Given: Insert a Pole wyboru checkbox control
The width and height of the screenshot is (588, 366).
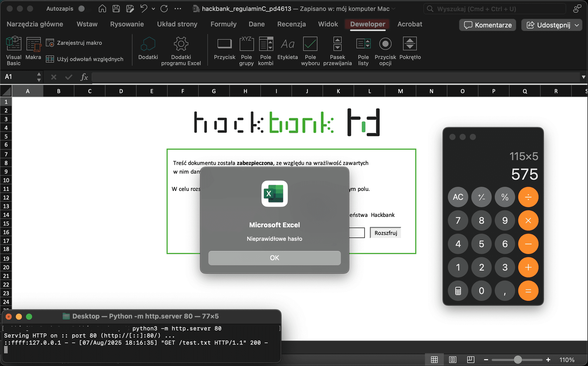Looking at the screenshot, I should point(310,44).
